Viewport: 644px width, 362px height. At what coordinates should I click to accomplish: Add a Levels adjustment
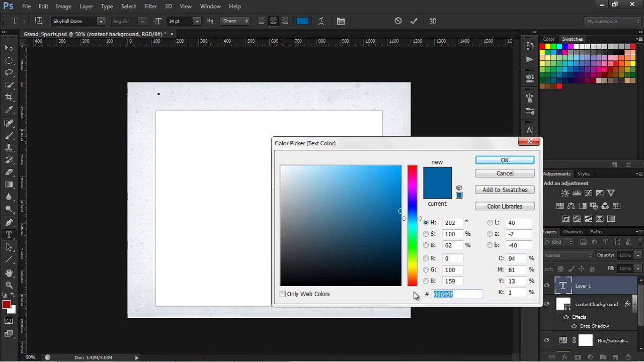click(577, 193)
